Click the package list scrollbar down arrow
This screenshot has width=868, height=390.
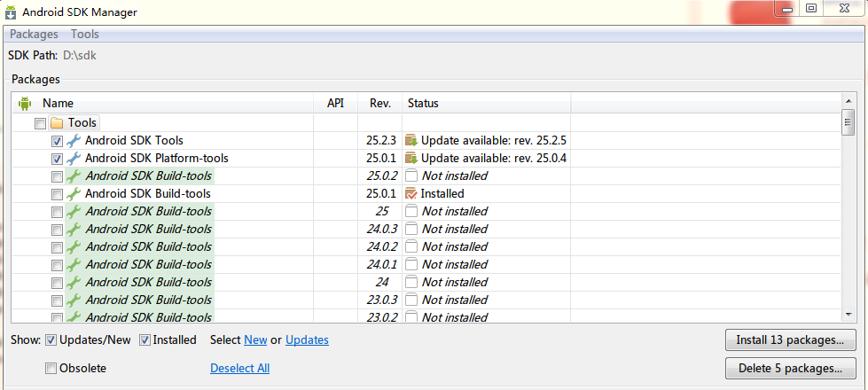[848, 314]
